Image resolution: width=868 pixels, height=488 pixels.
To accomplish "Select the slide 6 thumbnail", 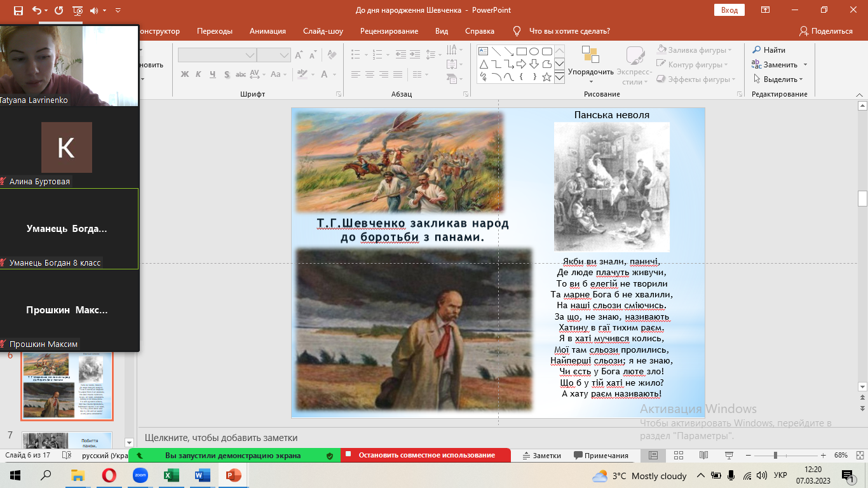I will (x=67, y=385).
